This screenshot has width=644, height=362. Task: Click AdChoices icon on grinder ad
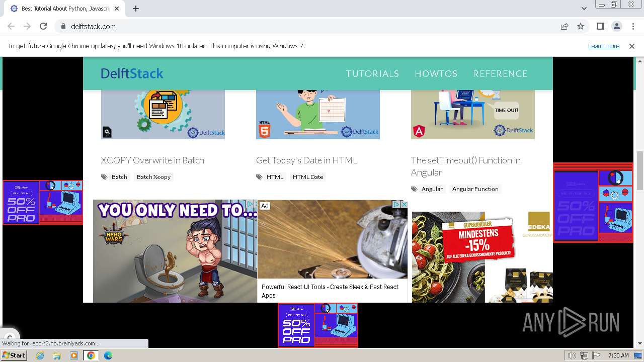tap(396, 204)
